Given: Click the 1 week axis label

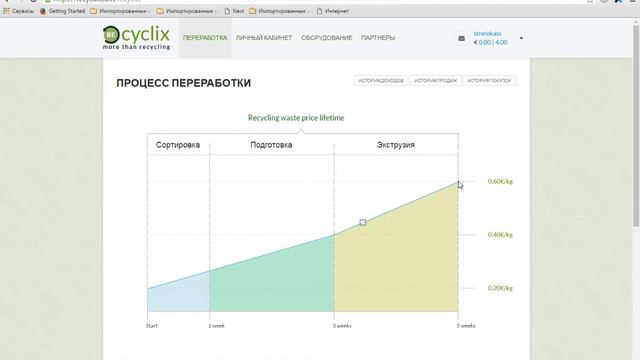Looking at the screenshot, I should coord(217,326).
